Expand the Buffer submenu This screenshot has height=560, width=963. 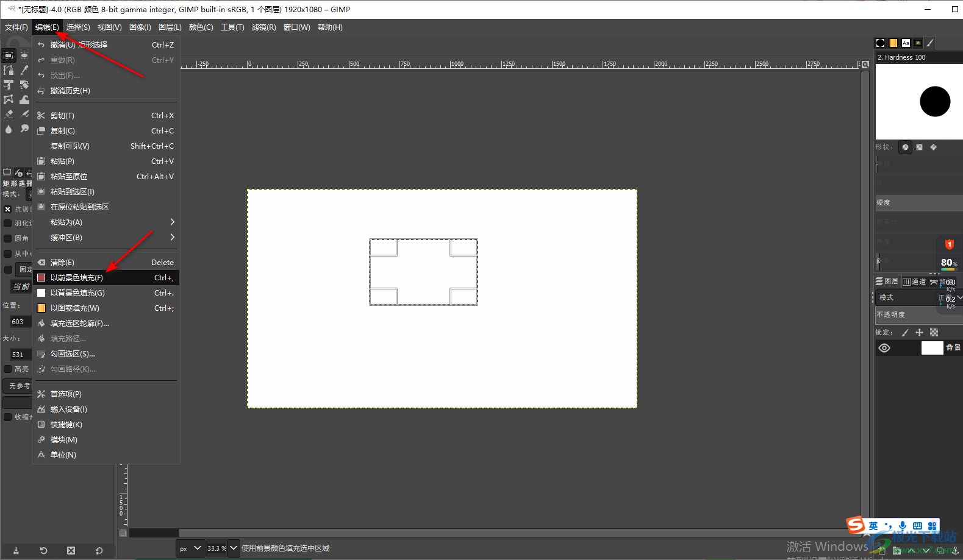106,238
